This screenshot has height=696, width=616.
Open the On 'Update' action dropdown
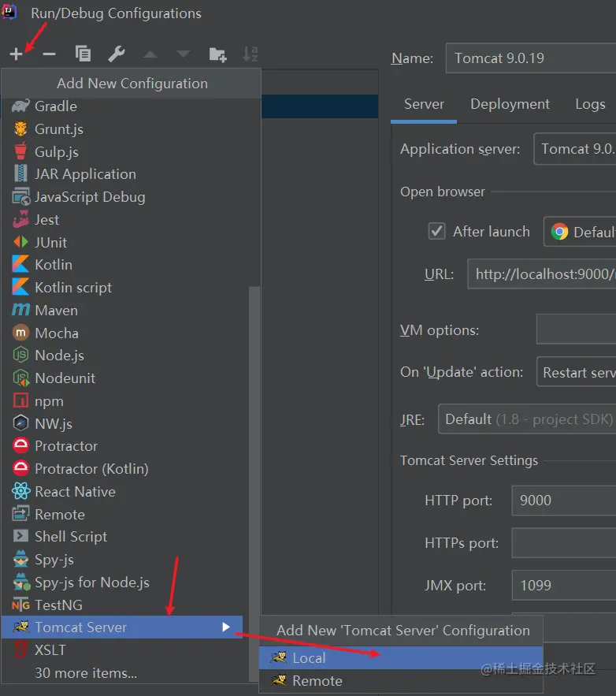coord(576,372)
